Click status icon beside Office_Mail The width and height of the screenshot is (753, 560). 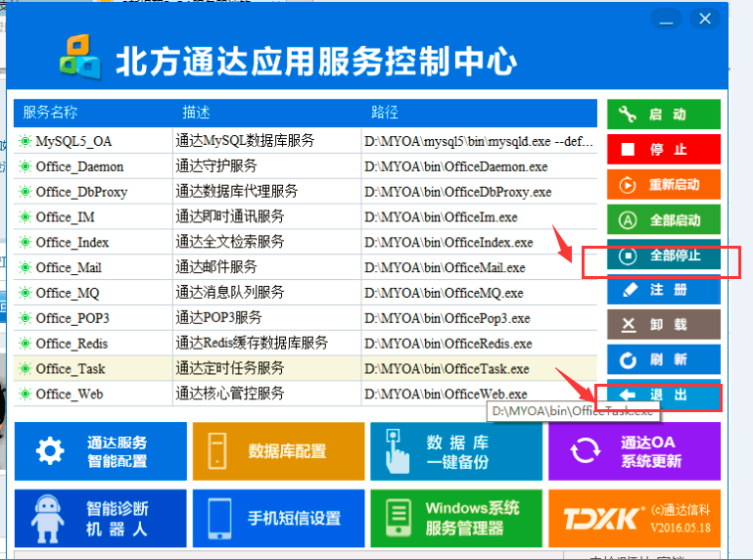(x=25, y=267)
